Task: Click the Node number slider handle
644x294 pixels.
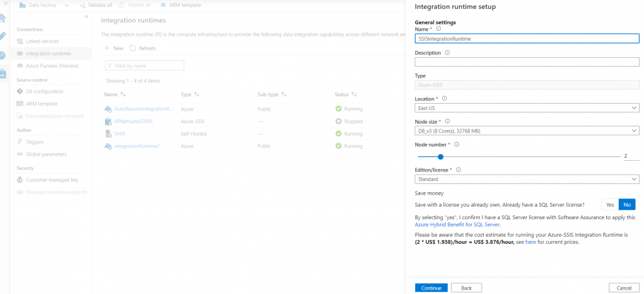Action: (440, 157)
